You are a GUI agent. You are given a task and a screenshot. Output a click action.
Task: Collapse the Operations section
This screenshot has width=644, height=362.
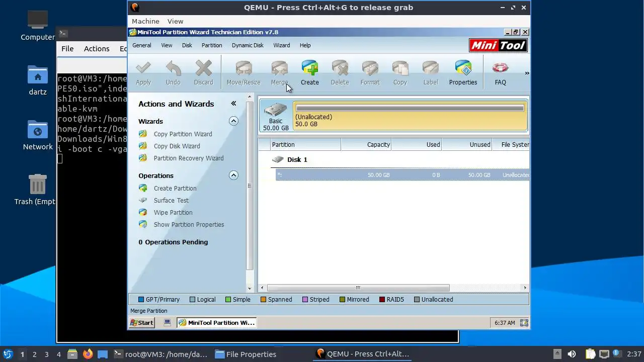tap(233, 175)
